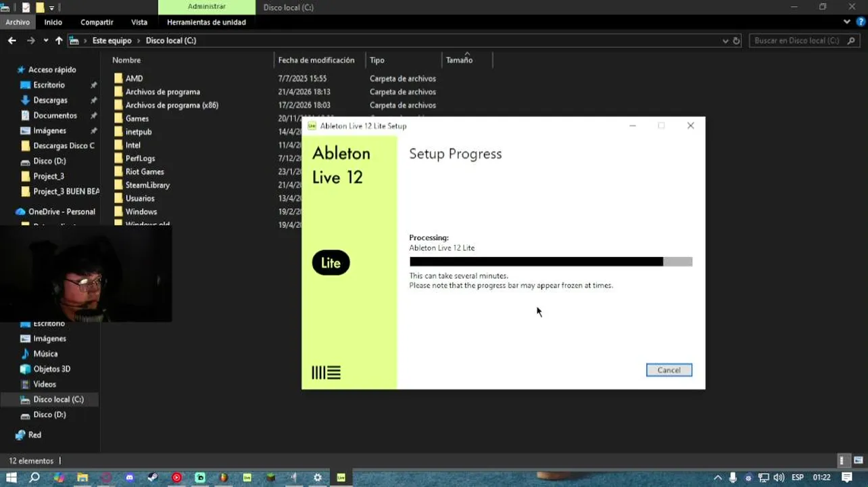Expand the address bar history dropdown

coord(725,41)
